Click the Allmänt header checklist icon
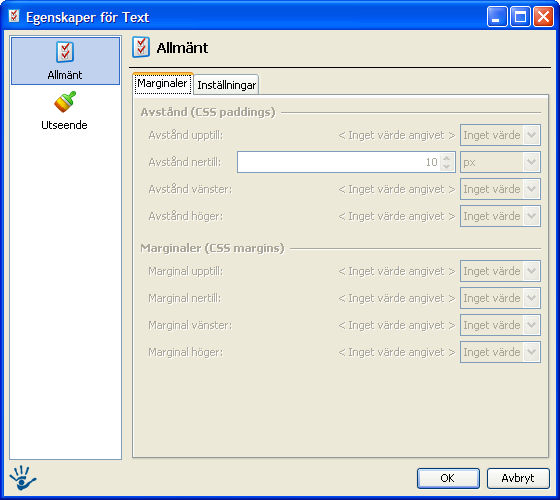 coord(141,47)
